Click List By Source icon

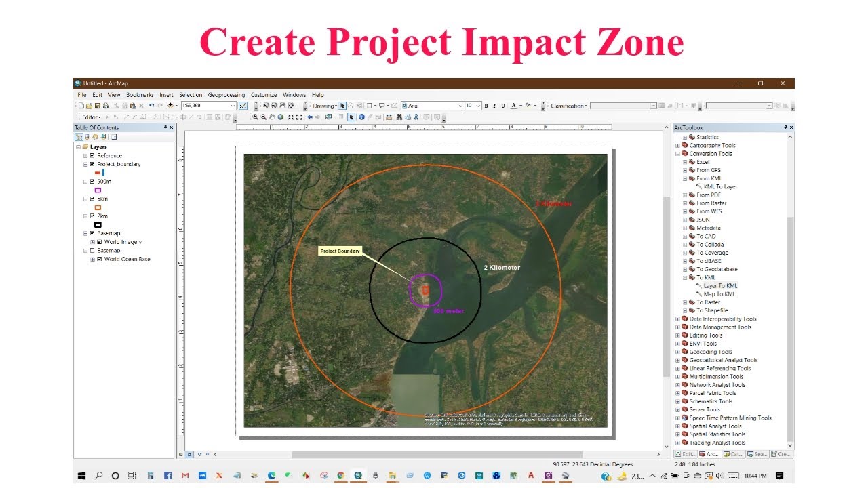[87, 136]
